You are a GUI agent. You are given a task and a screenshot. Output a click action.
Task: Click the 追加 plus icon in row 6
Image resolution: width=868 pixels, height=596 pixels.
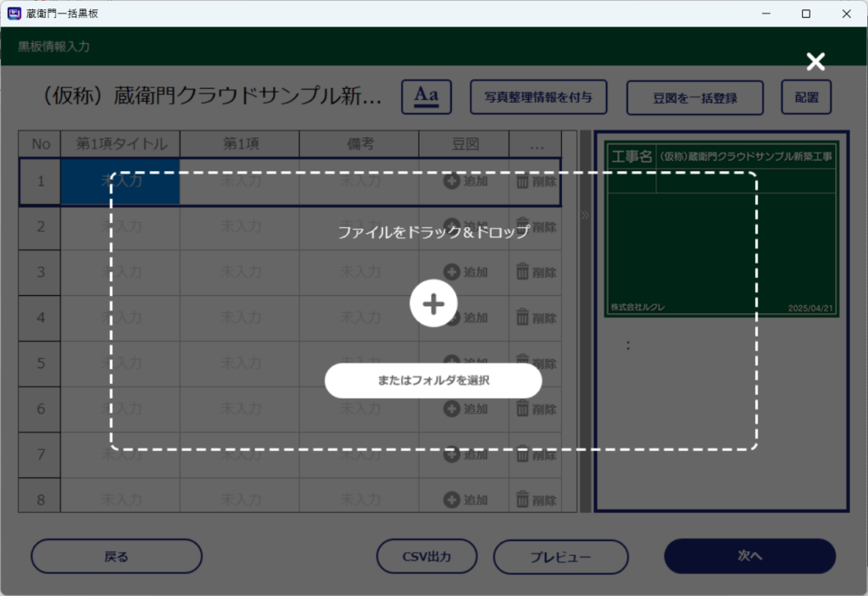tap(452, 409)
